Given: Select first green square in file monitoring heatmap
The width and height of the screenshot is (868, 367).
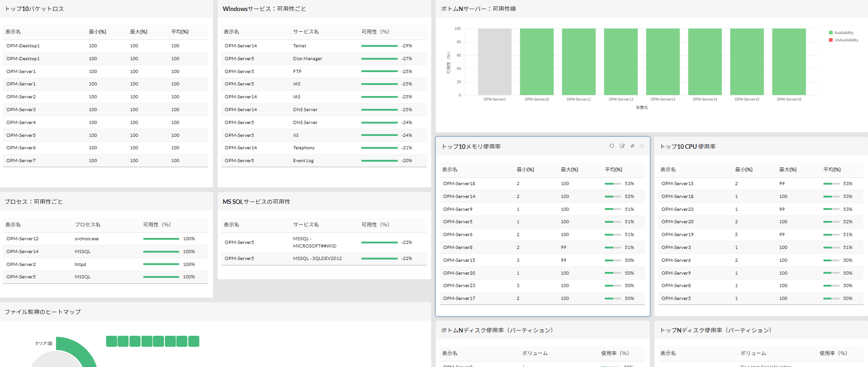Looking at the screenshot, I should point(112,341).
